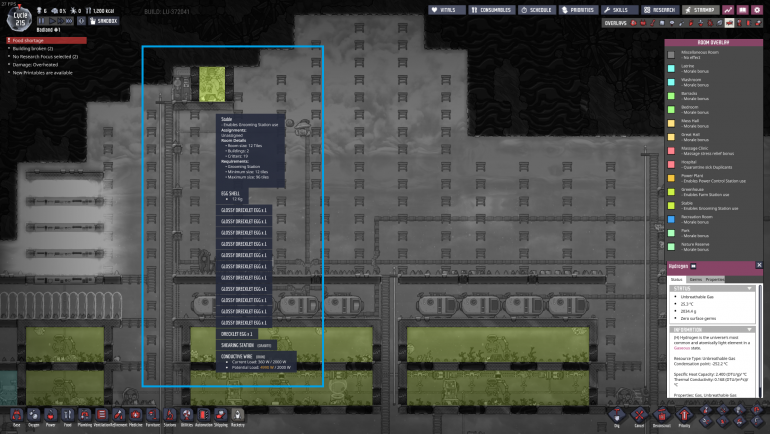Open the Research screen
Image resolution: width=770 pixels, height=434 pixels.
660,10
